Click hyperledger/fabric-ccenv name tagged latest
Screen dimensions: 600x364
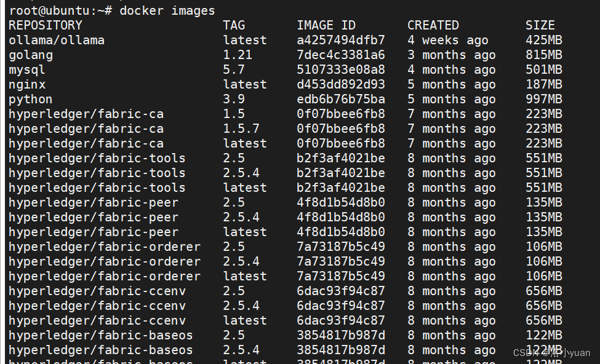(x=97, y=321)
